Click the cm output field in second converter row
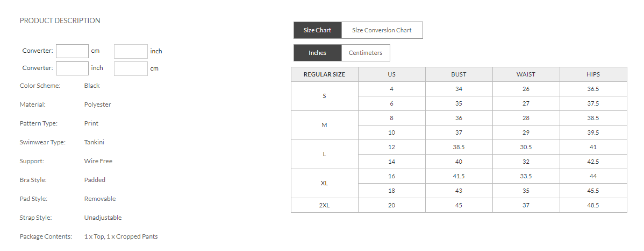 [x=131, y=68]
